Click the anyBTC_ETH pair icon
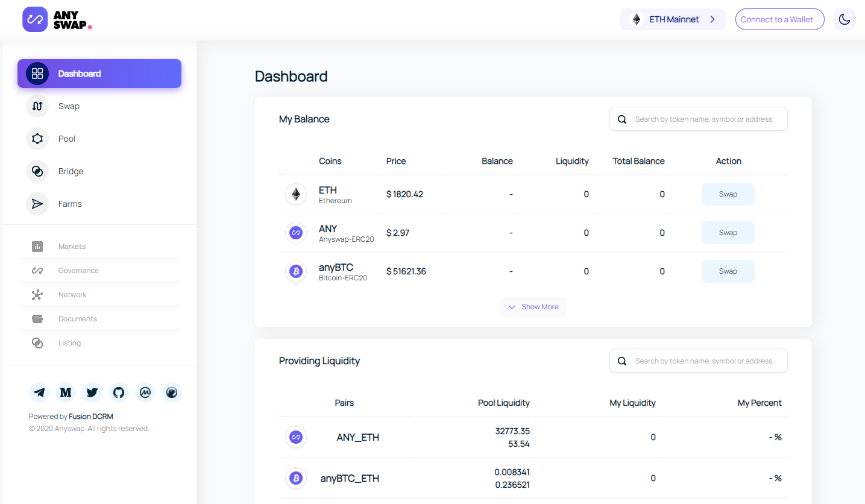The height and width of the screenshot is (504, 865). click(x=296, y=478)
